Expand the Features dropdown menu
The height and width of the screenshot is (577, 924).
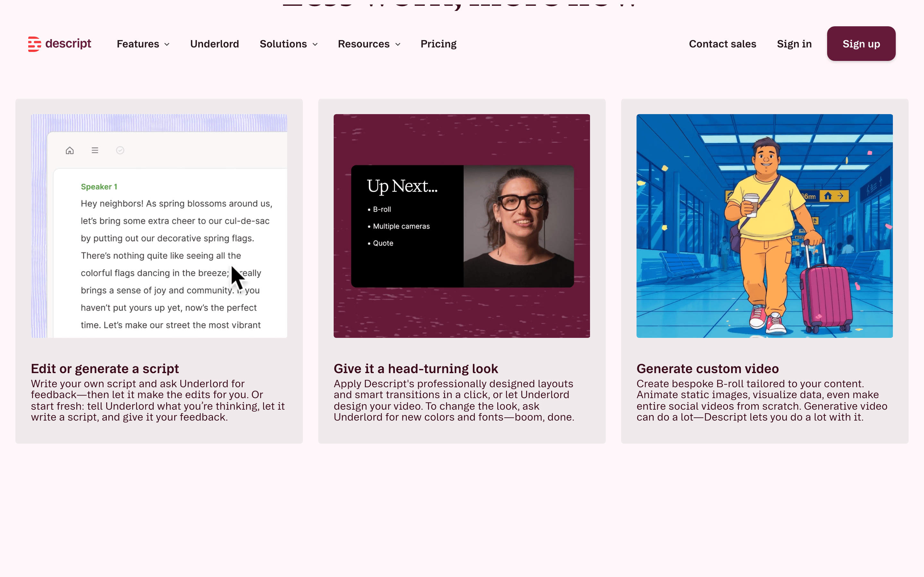click(x=143, y=44)
